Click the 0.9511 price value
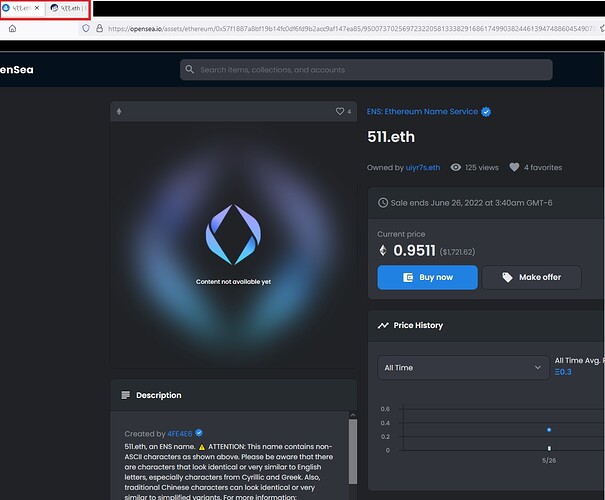This screenshot has width=605, height=500. point(414,250)
